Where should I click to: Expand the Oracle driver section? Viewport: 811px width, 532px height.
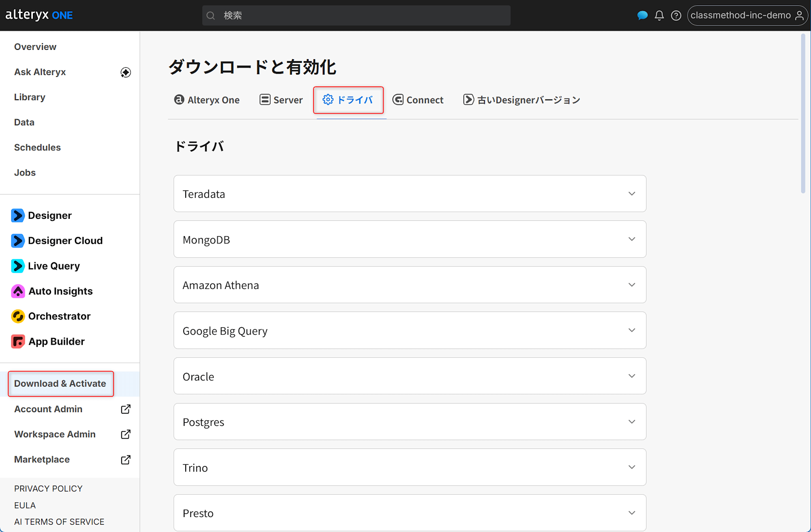coord(410,376)
